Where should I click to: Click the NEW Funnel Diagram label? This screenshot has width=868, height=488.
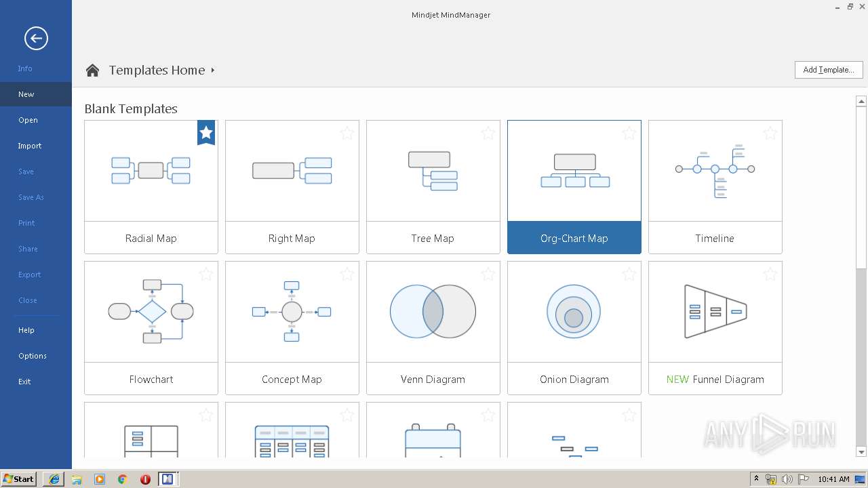click(x=715, y=380)
